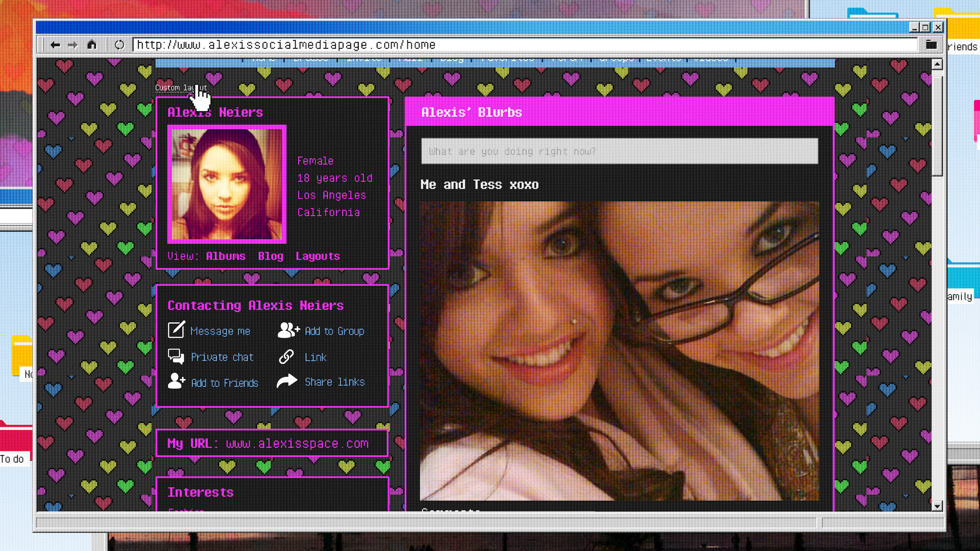Click the 'California' text
The height and width of the screenshot is (551, 980).
tap(329, 212)
